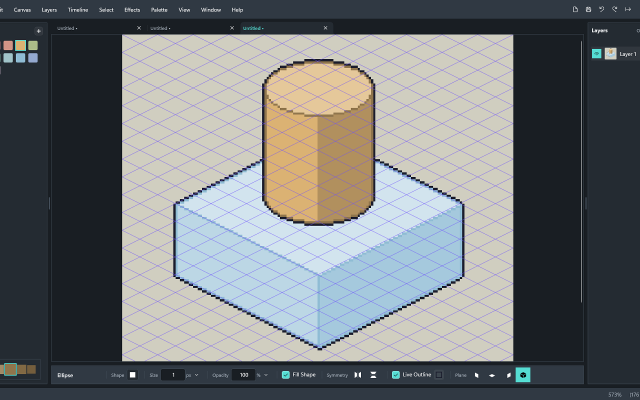Click the dark Live Outline color swatch
Viewport: 640px width, 400px height.
click(x=439, y=375)
